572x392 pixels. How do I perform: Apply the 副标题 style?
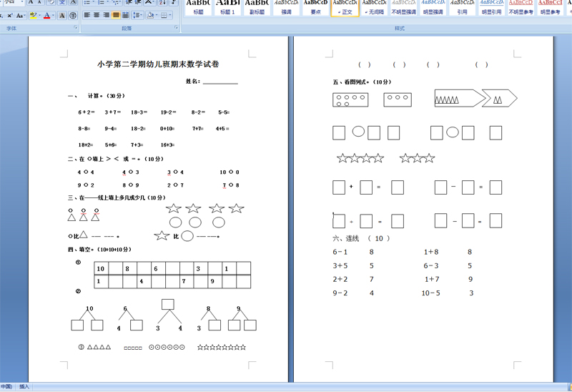257,7
